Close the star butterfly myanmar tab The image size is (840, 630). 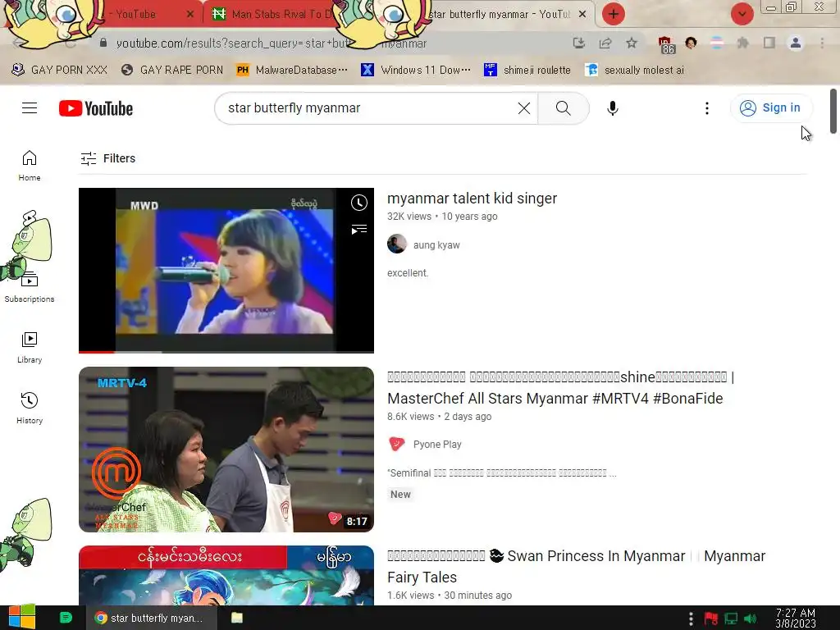(582, 14)
